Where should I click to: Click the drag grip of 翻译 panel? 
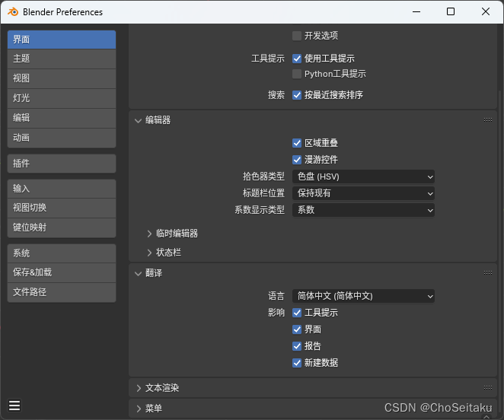point(487,273)
